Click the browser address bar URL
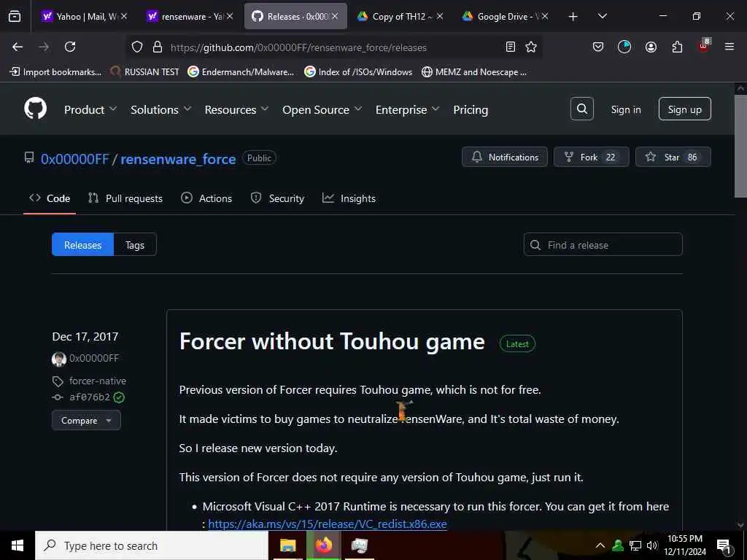This screenshot has width=747, height=560. point(298,47)
